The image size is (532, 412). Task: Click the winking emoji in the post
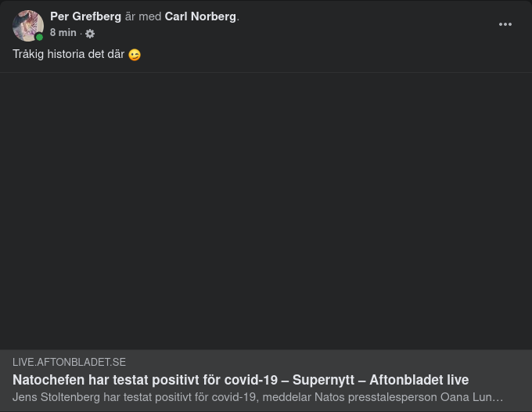pos(135,55)
